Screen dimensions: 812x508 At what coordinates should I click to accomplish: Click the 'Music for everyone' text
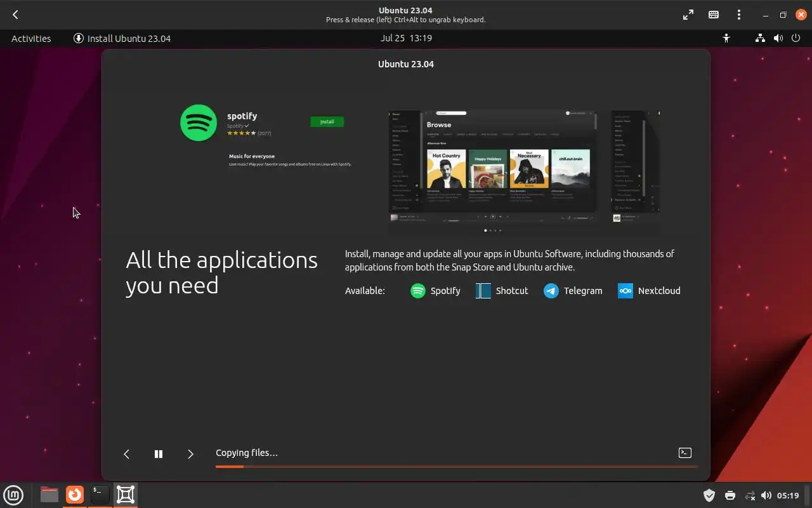click(x=252, y=156)
